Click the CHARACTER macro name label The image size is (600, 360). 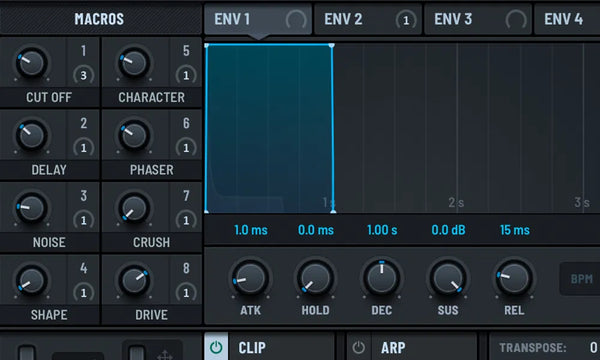[152, 98]
